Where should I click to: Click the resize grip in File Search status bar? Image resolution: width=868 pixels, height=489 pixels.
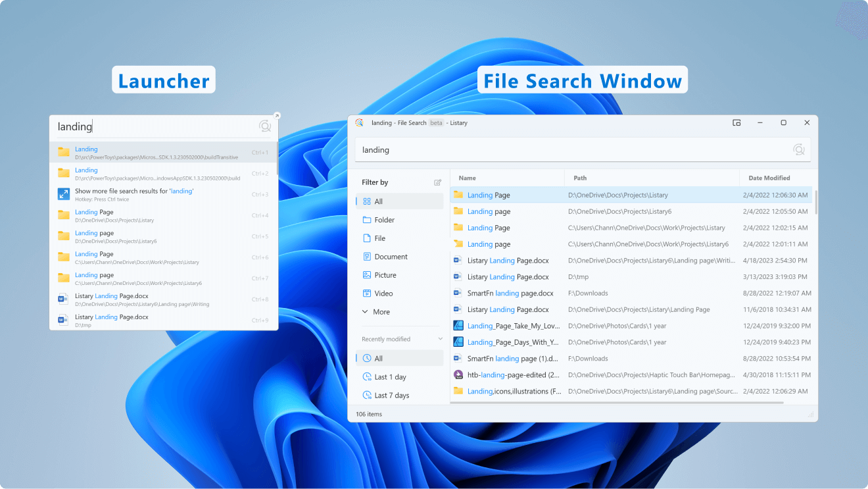click(811, 415)
